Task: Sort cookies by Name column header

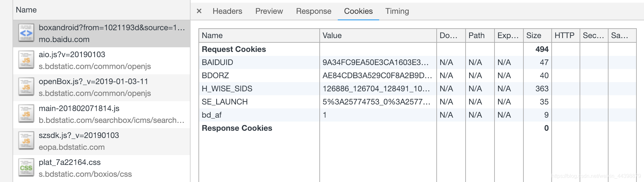Action: [259, 35]
